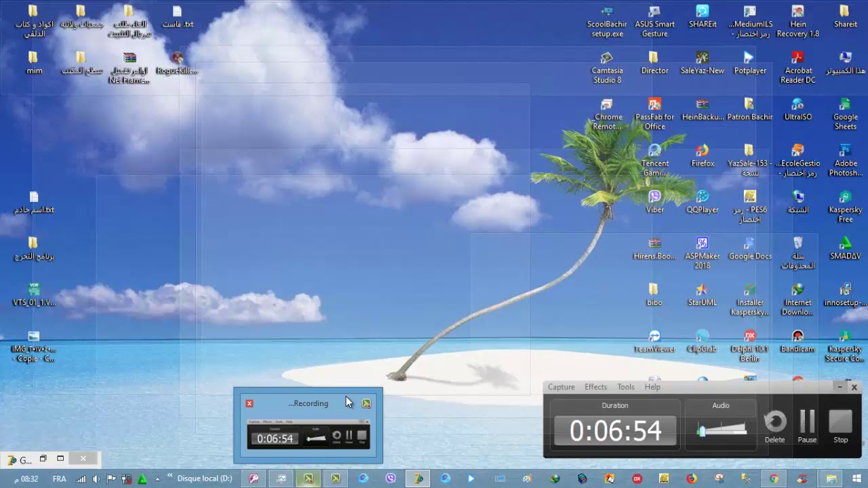
Task: Open the Viber desktop shortcut
Action: tap(654, 202)
